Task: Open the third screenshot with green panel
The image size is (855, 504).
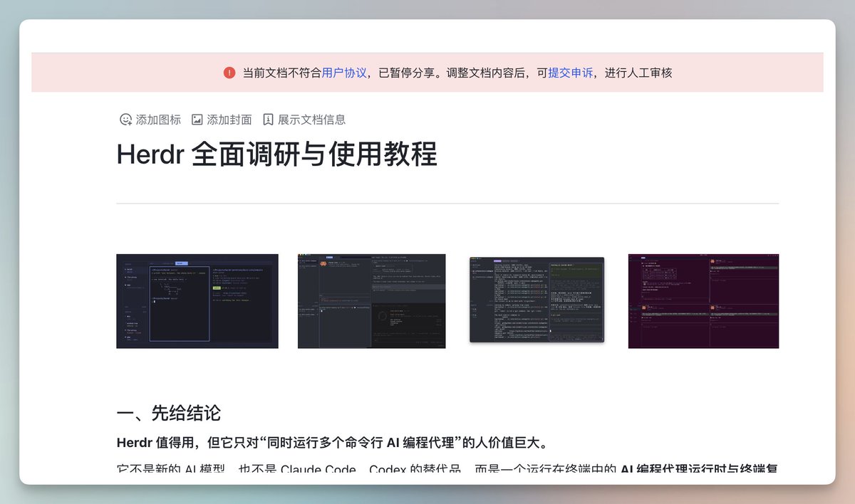Action: point(537,300)
